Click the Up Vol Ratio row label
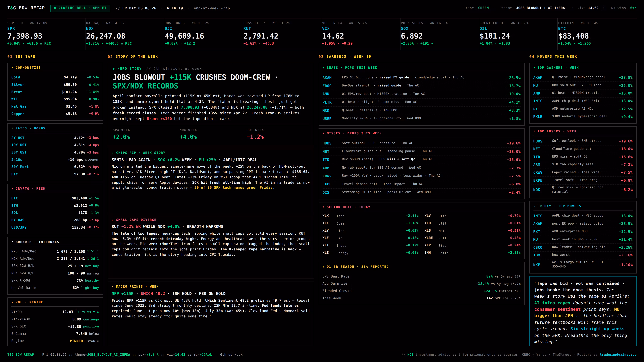The height and width of the screenshot is (362, 644). pyautogui.click(x=24, y=288)
